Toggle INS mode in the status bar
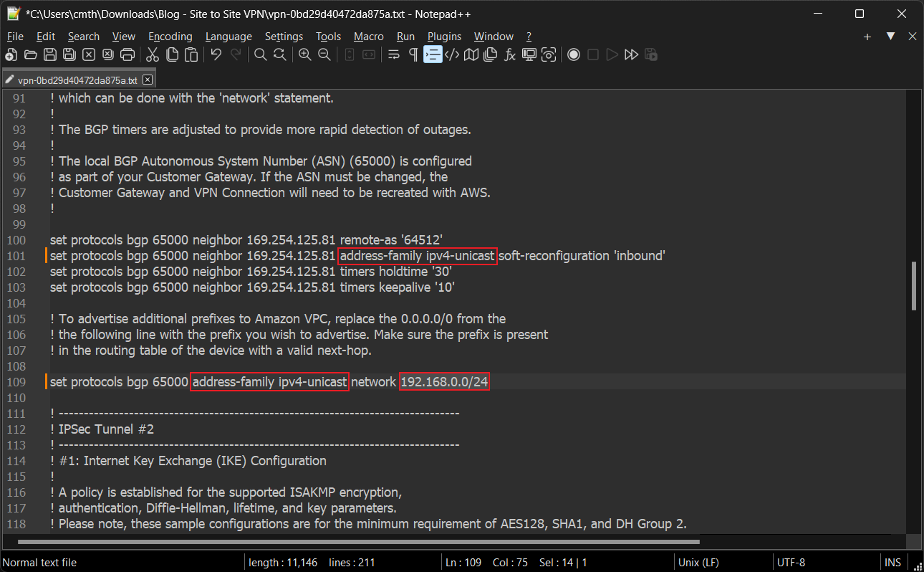This screenshot has width=924, height=572. (893, 562)
